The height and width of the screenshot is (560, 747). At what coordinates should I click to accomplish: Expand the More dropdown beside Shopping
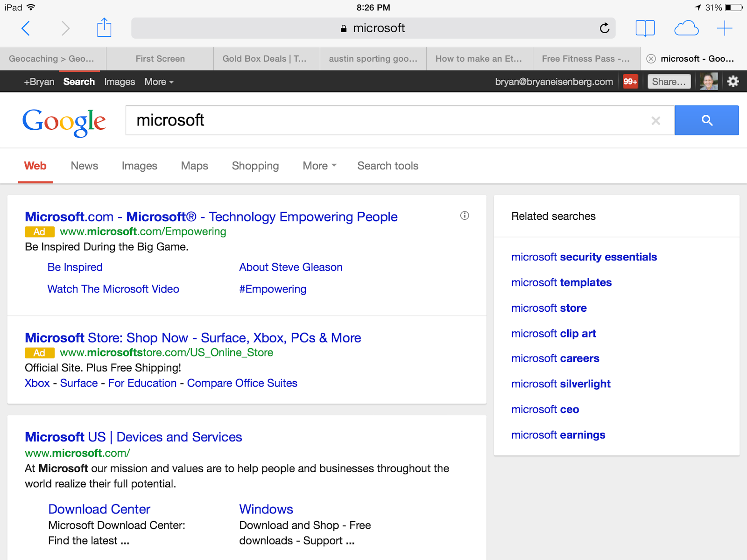[x=319, y=166]
